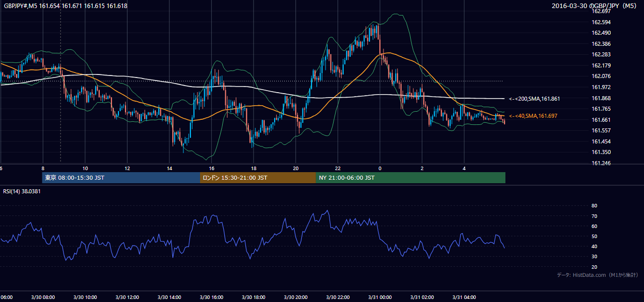Click the hour label 18 under the price chart
Screen dimensions: 644x302
pos(253,168)
